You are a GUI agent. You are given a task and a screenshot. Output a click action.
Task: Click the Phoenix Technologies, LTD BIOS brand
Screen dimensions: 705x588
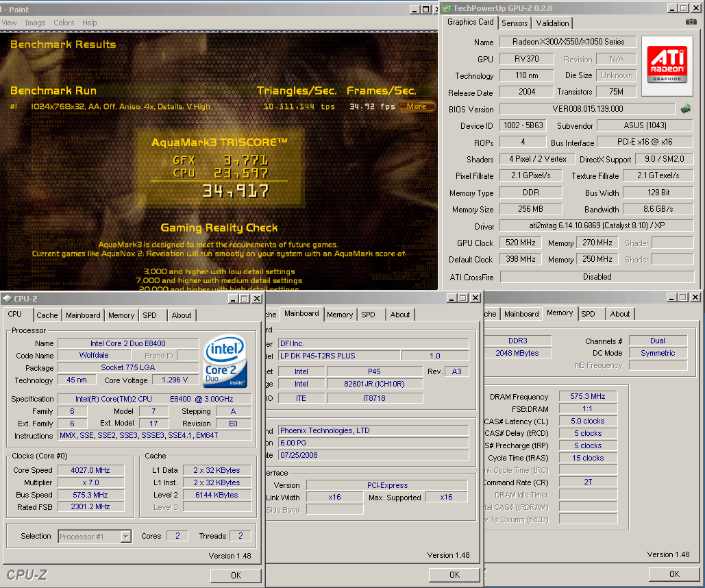(373, 430)
